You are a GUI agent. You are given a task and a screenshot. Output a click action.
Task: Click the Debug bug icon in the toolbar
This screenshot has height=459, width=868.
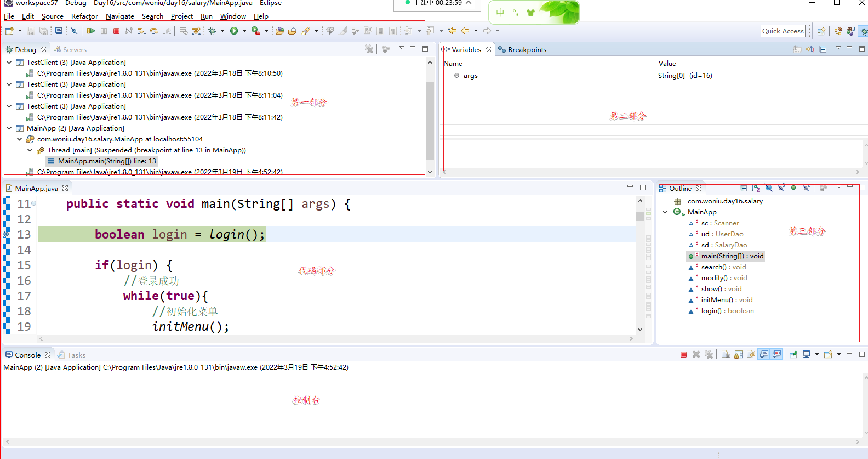[212, 31]
